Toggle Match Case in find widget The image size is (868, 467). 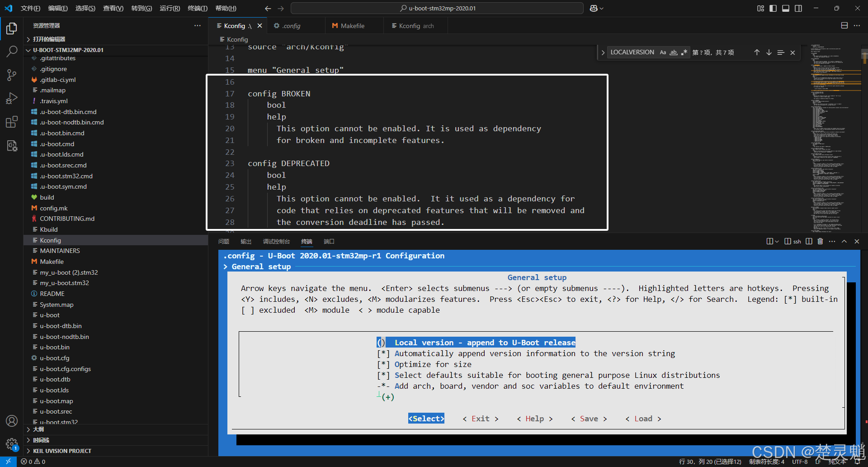pyautogui.click(x=663, y=52)
